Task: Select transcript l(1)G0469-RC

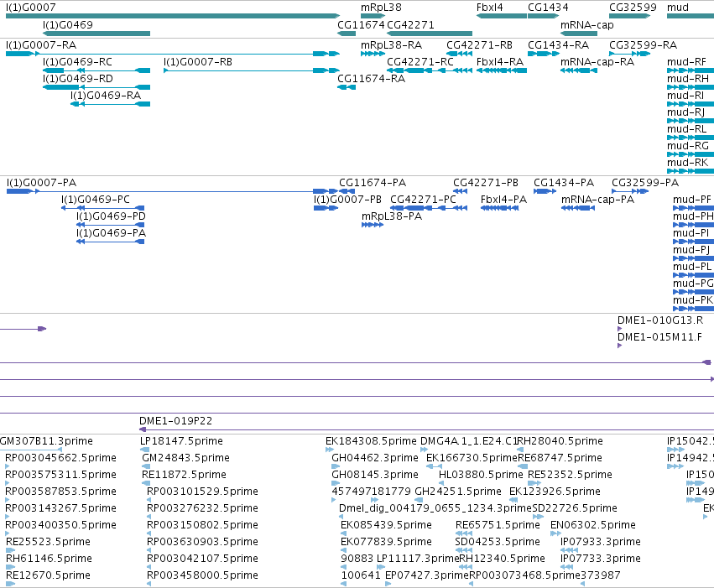Action: (x=96, y=70)
